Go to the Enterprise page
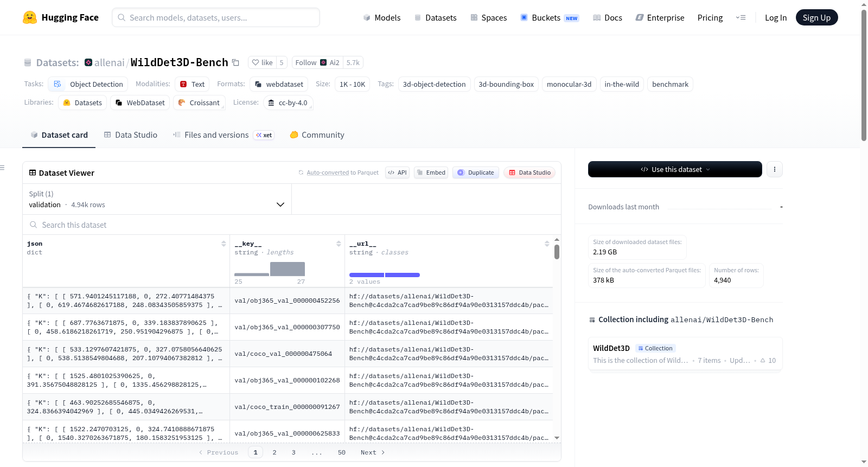This screenshot has height=467, width=868. pos(660,17)
